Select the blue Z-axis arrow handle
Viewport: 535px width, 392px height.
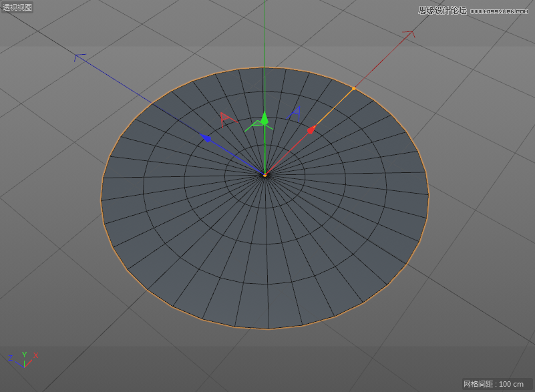click(206, 138)
